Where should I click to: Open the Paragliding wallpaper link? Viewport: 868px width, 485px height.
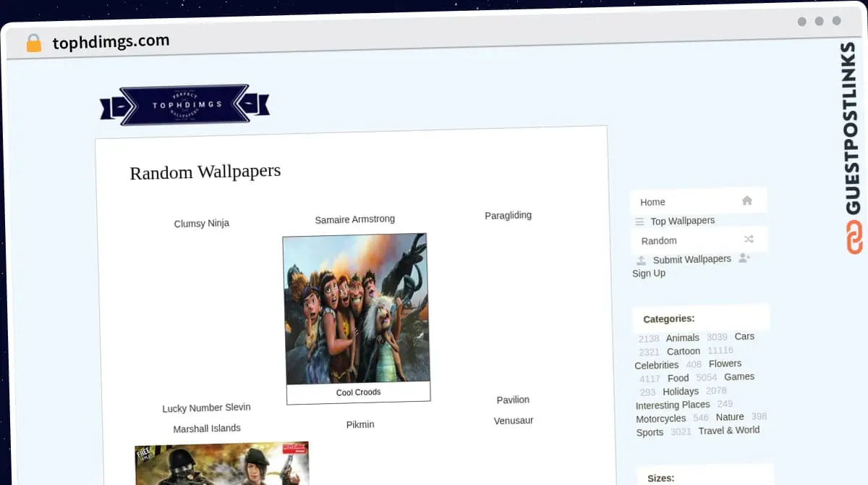point(508,215)
